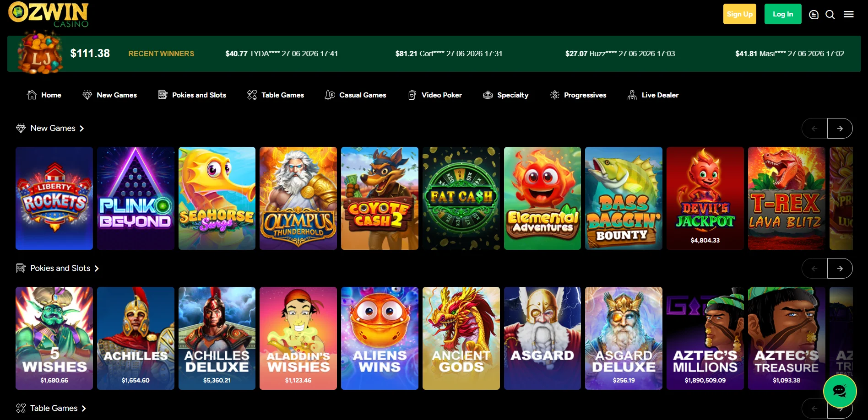Click the Live Dealer icon
868x420 pixels.
632,95
